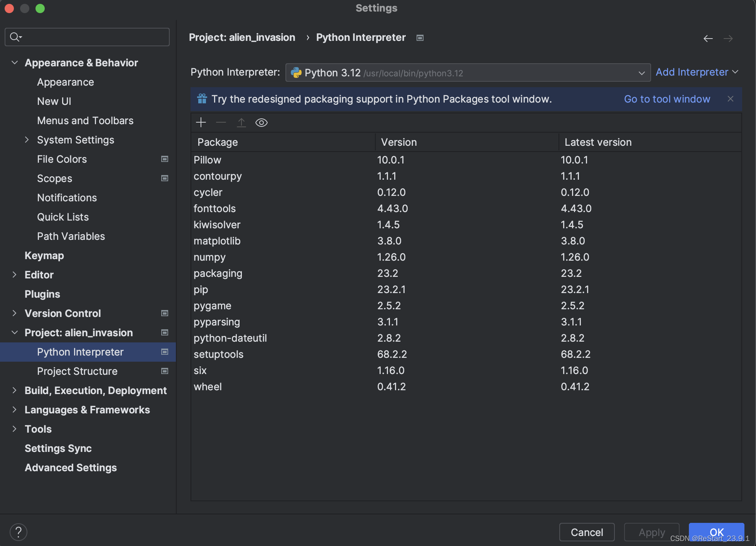Expand System Settings node
The height and width of the screenshot is (546, 756).
tap(27, 140)
